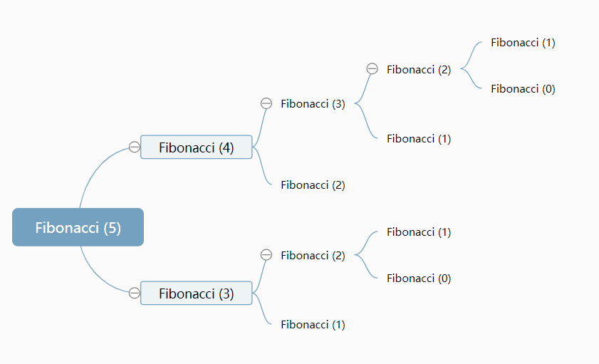Screen dimensions: 599x364
Task: Select unboxed Fibonacci (3) child of Fibonacci (4)
Action: (x=313, y=104)
